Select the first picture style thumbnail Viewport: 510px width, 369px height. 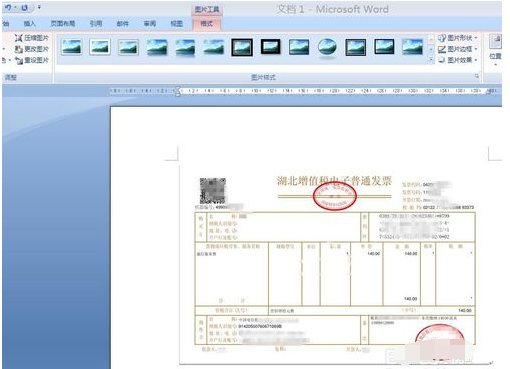pyautogui.click(x=71, y=47)
